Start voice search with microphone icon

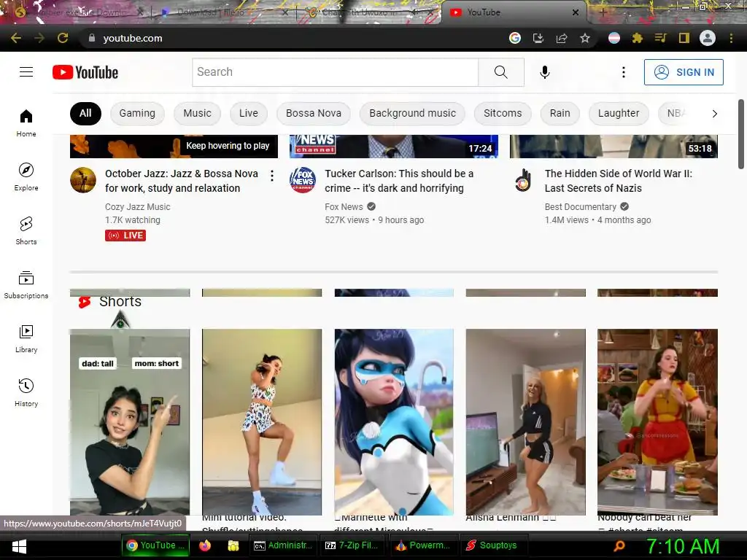[x=544, y=72]
